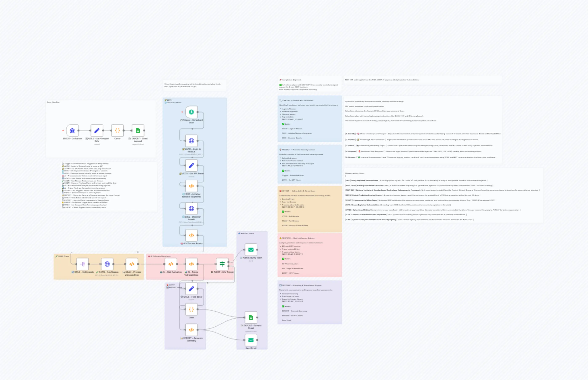Open the Alert Security Team email node
The height and width of the screenshot is (380, 588).
(x=251, y=250)
